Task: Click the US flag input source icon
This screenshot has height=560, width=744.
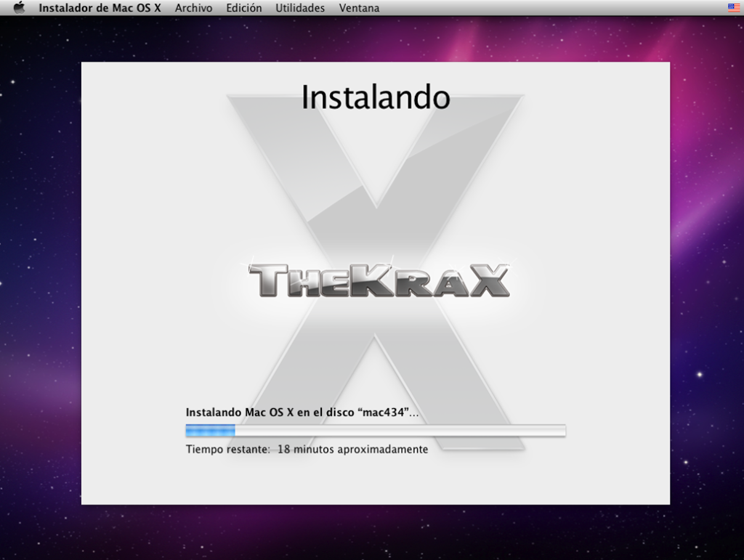Action: click(734, 7)
